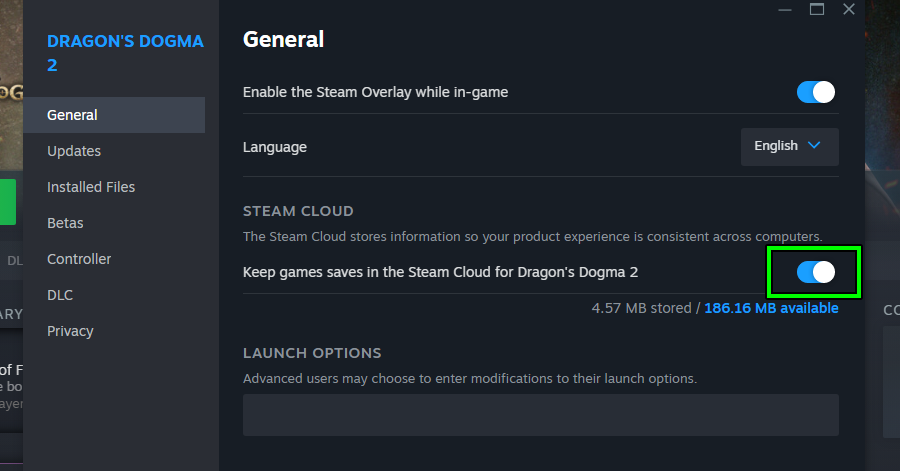Open the Controller settings section

tap(79, 259)
